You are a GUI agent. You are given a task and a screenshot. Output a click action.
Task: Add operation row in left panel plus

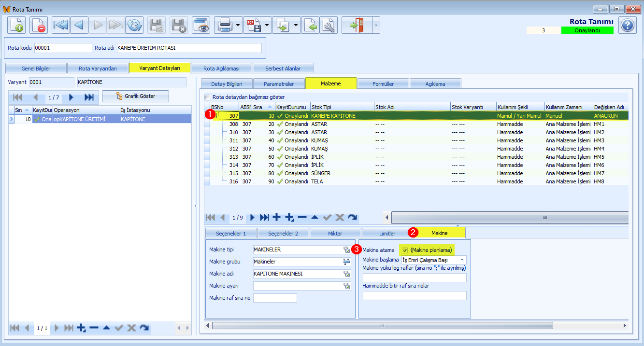(x=81, y=328)
